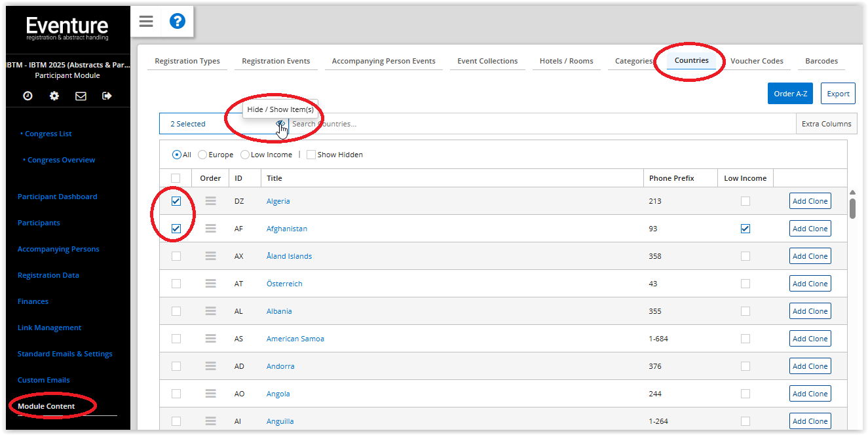Click the blue help question mark icon
The height and width of the screenshot is (435, 868).
(x=178, y=22)
